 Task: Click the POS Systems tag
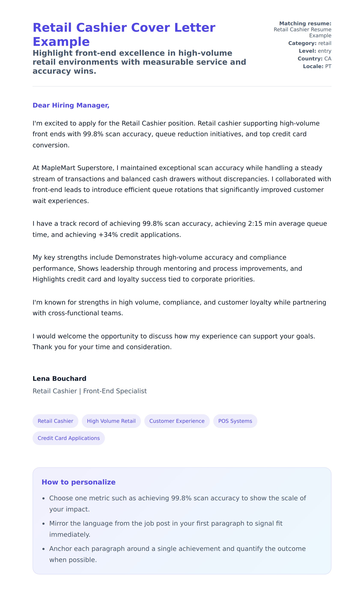[x=235, y=421]
